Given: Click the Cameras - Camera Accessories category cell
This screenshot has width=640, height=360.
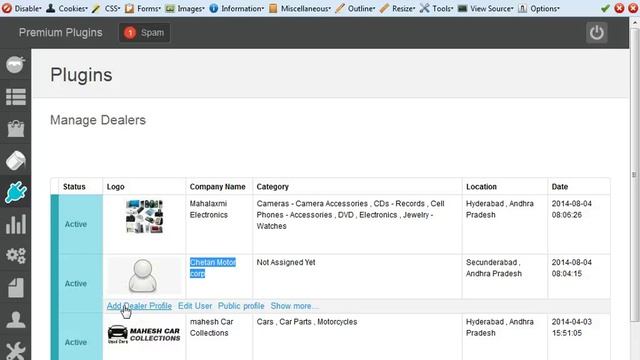Looking at the screenshot, I should (350, 215).
